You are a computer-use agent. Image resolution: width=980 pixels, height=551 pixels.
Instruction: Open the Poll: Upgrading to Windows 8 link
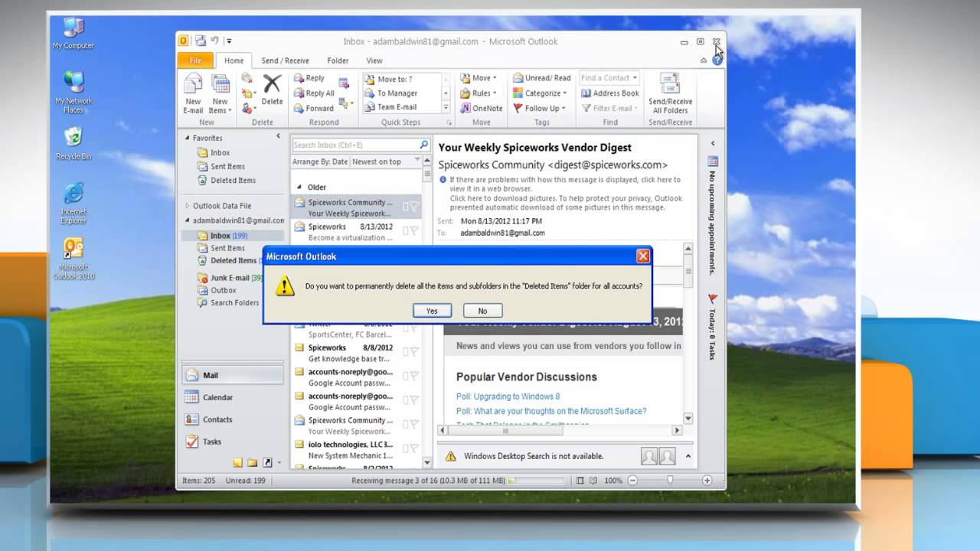[508, 396]
